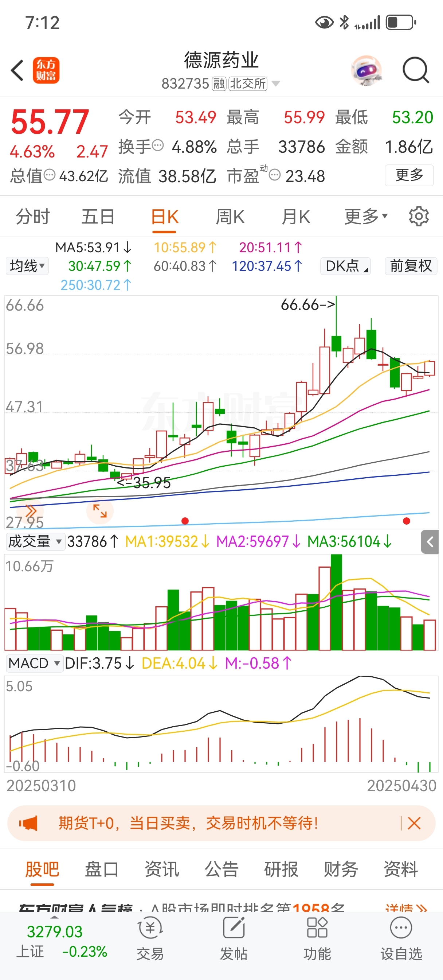The image size is (443, 980).
Task: Tap the 35.95 low price label
Action: pos(144,483)
